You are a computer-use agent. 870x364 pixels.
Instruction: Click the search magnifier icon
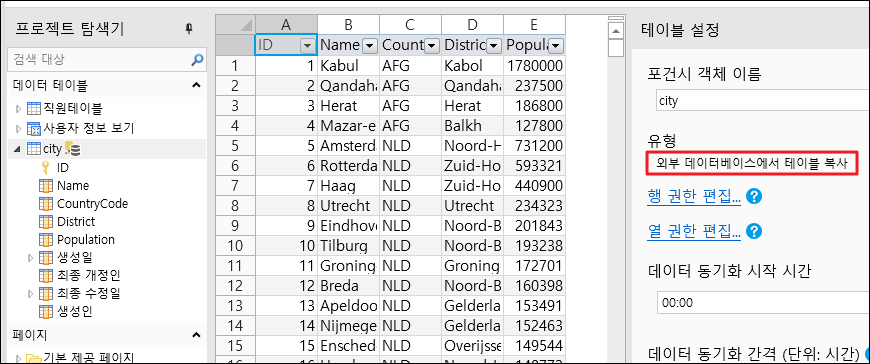(197, 59)
